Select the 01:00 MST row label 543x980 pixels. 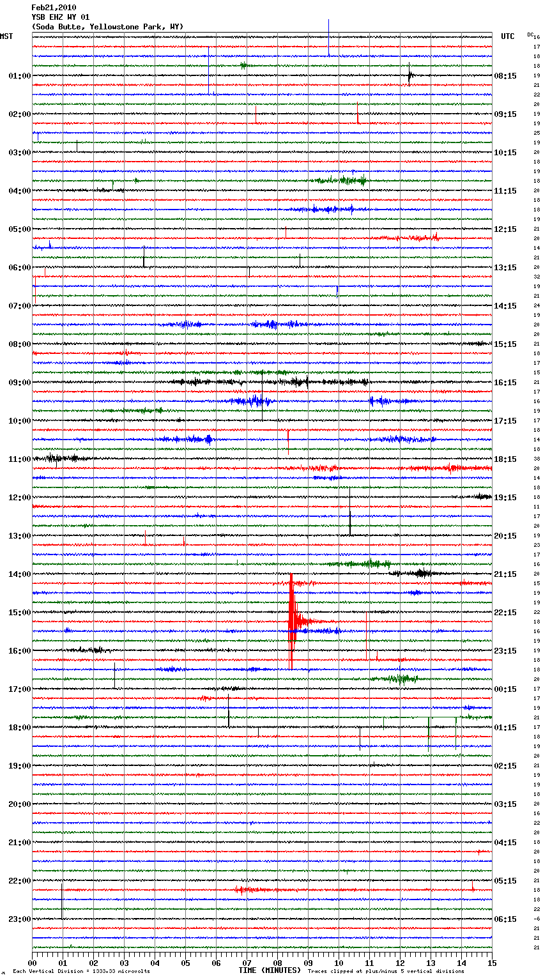19,76
